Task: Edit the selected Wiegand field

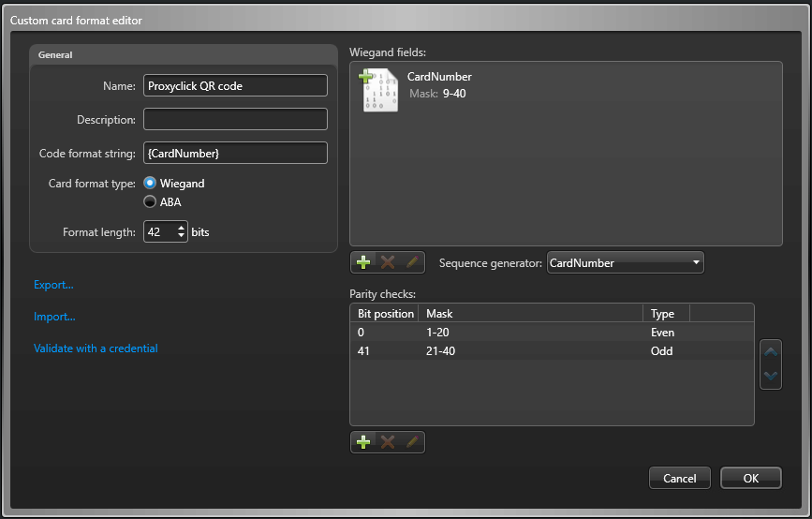Action: point(412,262)
